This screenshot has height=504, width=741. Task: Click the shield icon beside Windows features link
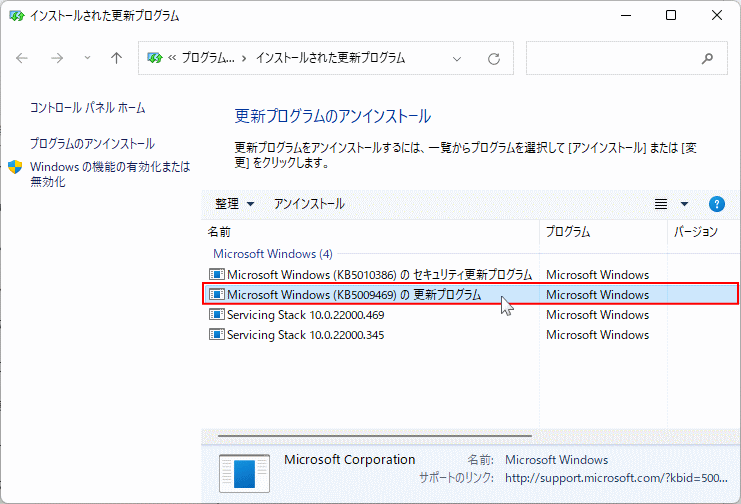(15, 166)
